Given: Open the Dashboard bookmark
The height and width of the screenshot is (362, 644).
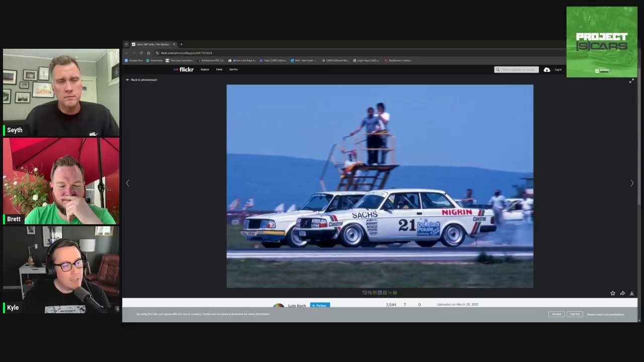Looking at the screenshot, I should tap(398, 60).
